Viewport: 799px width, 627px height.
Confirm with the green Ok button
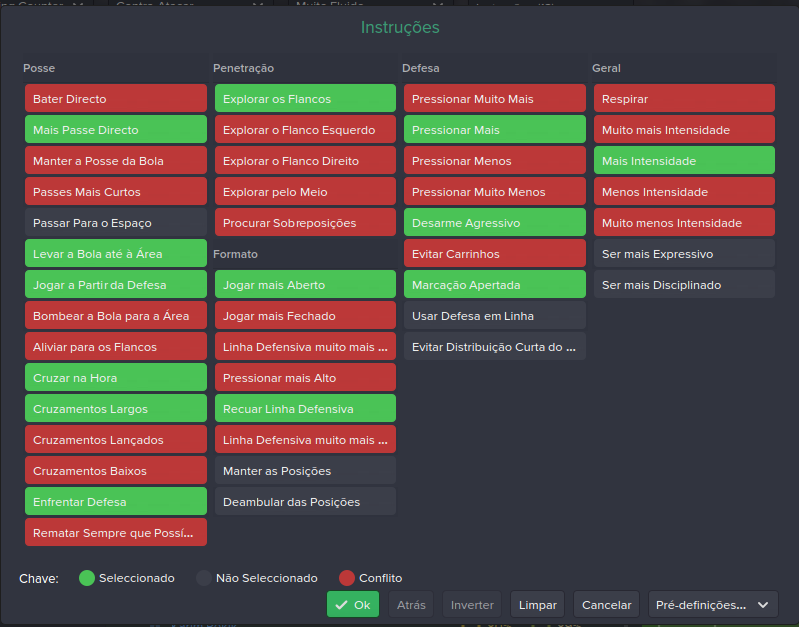pos(353,605)
